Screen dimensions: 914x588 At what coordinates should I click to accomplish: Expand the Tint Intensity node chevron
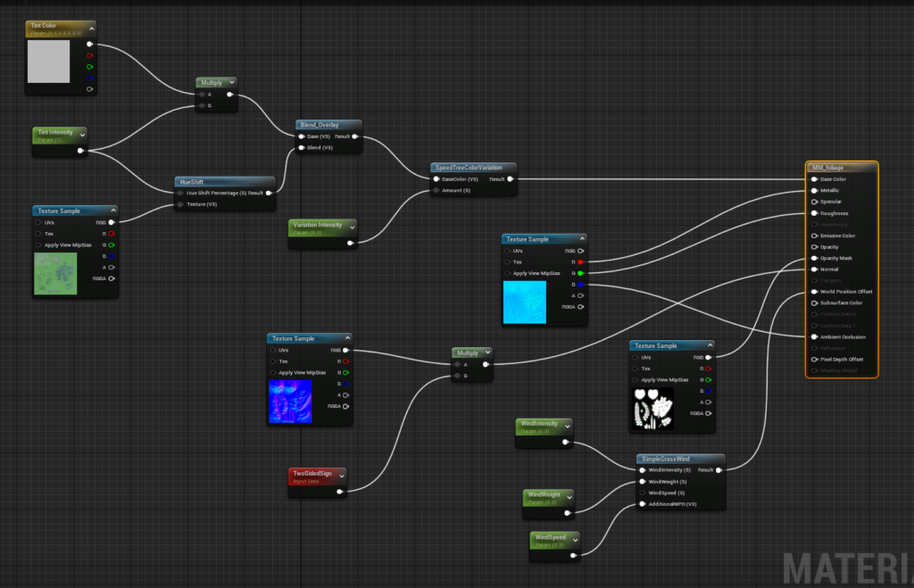[82, 136]
